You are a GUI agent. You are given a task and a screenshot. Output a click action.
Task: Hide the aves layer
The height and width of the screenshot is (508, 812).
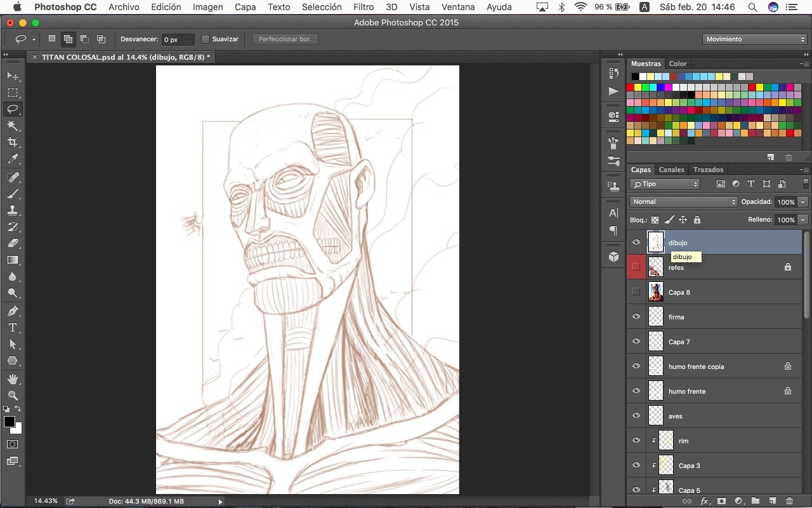pos(636,415)
